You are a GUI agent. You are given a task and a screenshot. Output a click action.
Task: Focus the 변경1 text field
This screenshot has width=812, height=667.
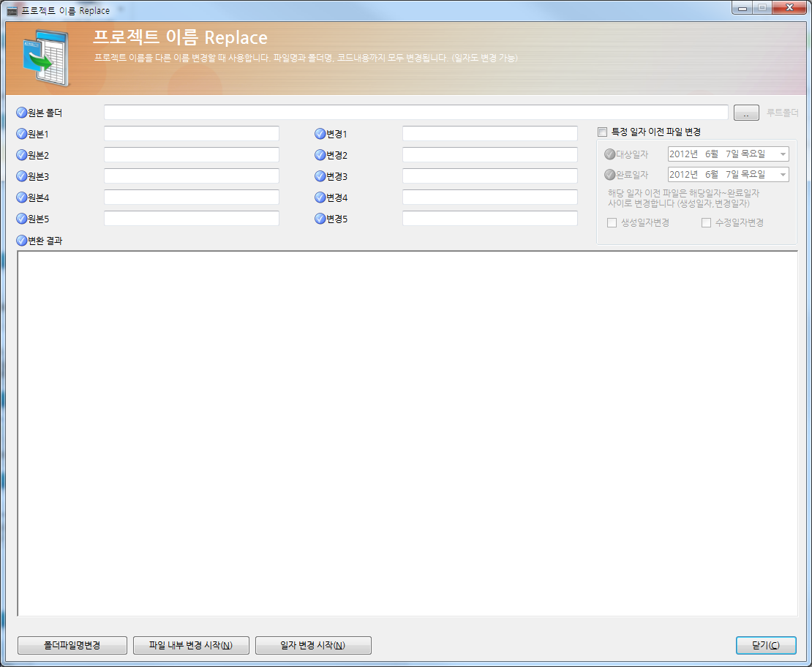[x=490, y=133]
